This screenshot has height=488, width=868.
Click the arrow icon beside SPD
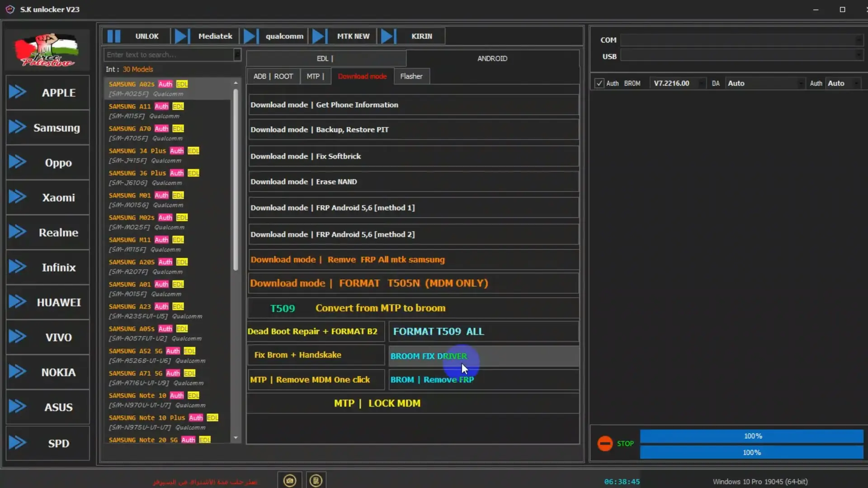pyautogui.click(x=18, y=442)
